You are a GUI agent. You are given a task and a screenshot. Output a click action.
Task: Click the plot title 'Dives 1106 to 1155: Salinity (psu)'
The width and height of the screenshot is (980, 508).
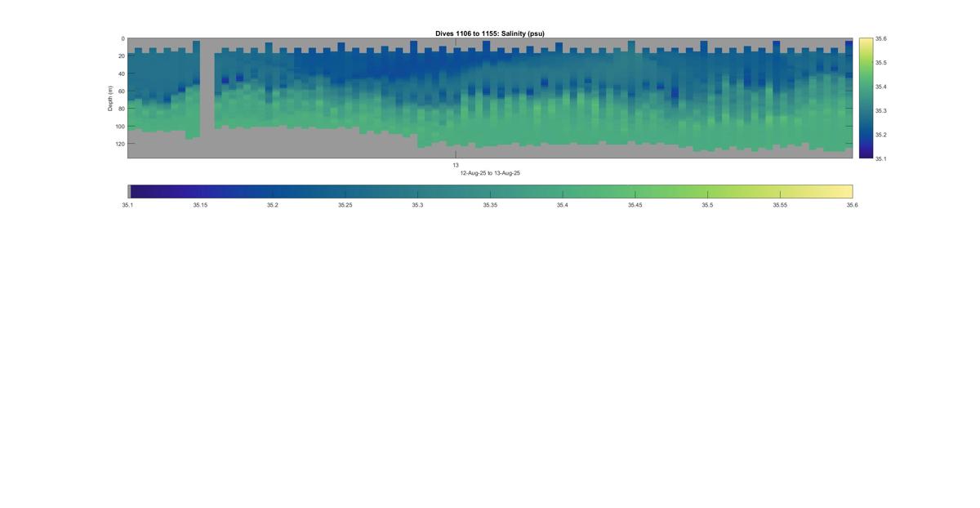[490, 33]
